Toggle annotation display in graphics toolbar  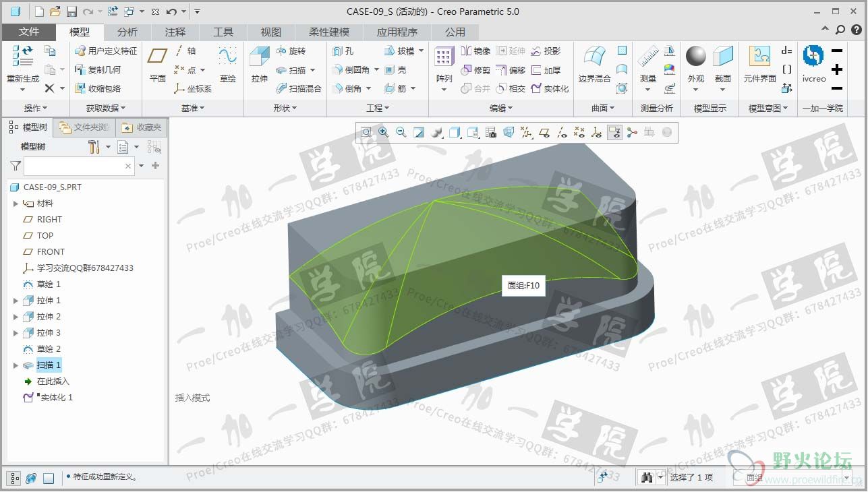coord(614,132)
